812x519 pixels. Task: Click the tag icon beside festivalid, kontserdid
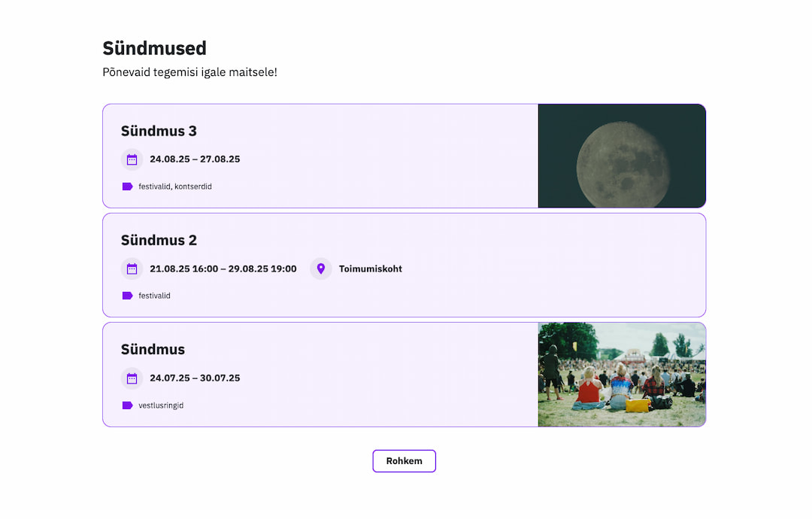(x=127, y=187)
